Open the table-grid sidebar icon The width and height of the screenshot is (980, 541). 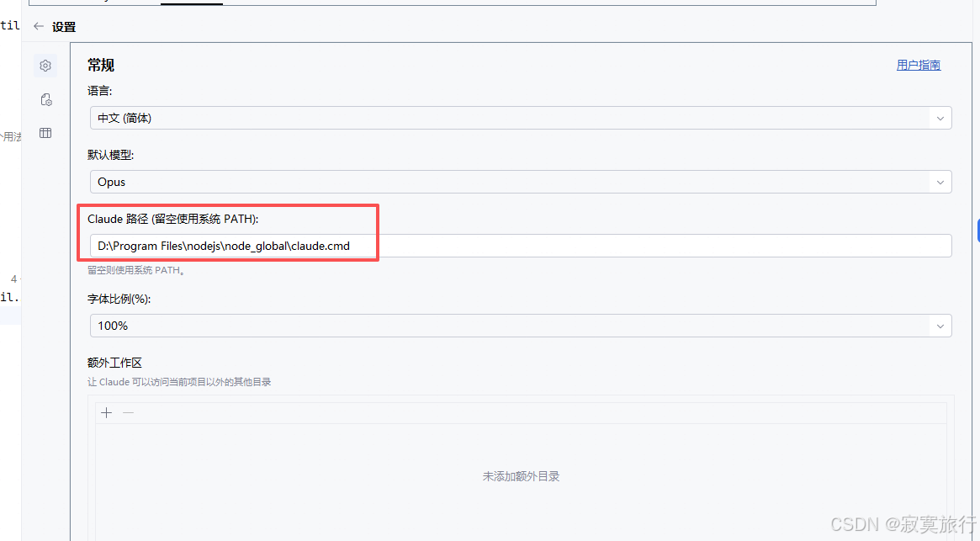tap(45, 133)
